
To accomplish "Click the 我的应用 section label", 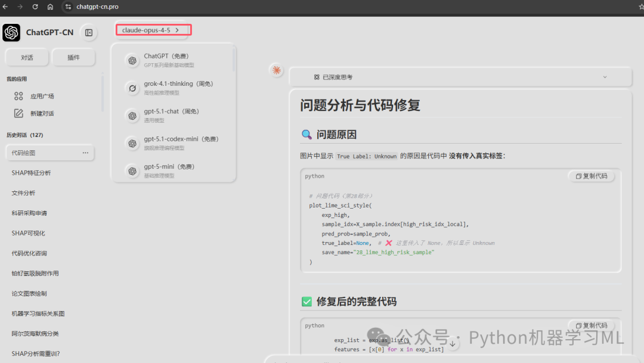I will (x=17, y=79).
